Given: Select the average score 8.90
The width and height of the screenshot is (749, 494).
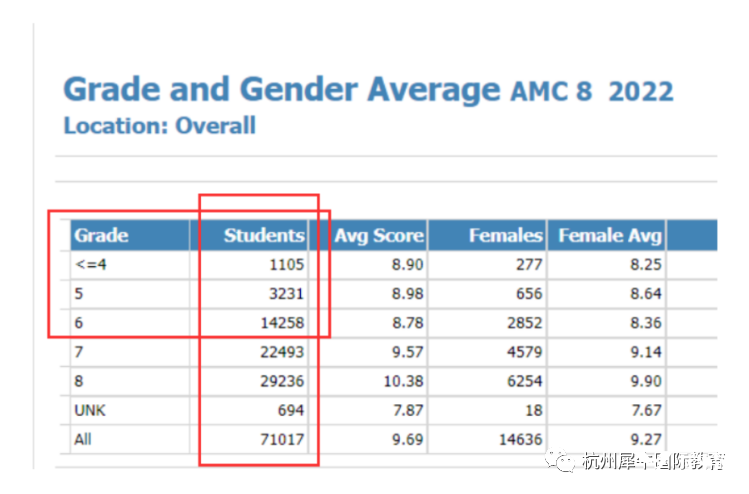Looking at the screenshot, I should 407,265.
